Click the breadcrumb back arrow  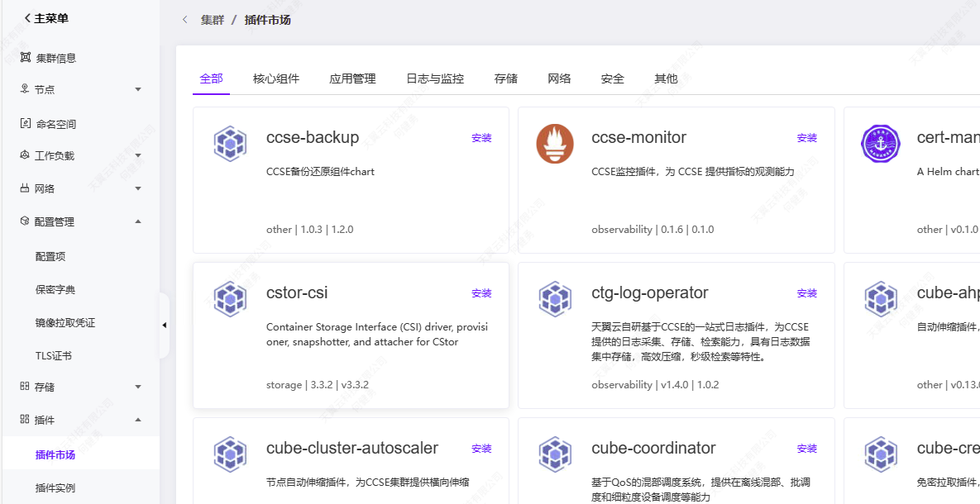coord(185,20)
